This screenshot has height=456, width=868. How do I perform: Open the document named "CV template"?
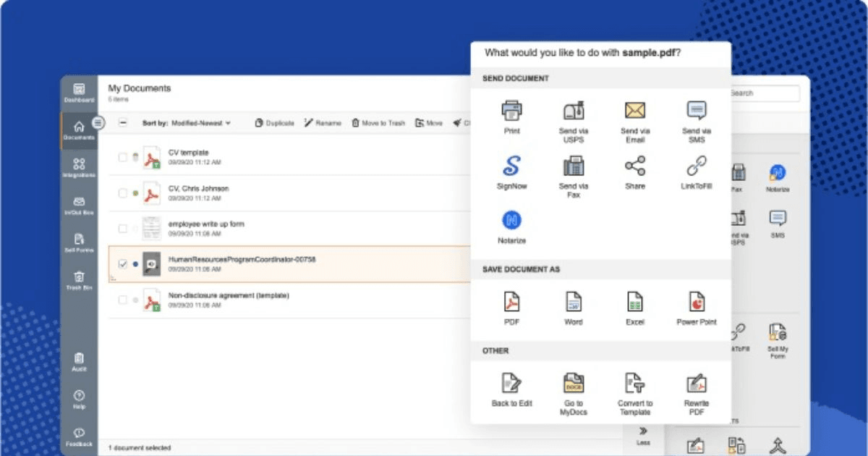(188, 153)
